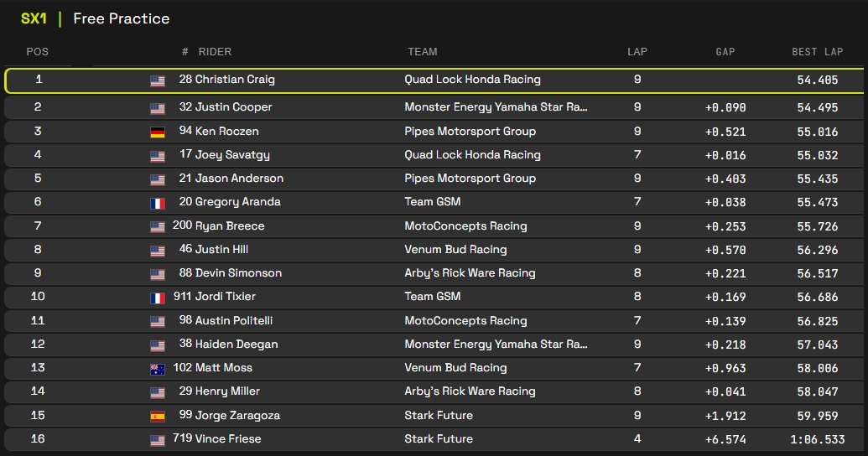Screen dimensions: 868x456
Task: Select the Free Practice session title
Action: [x=122, y=18]
